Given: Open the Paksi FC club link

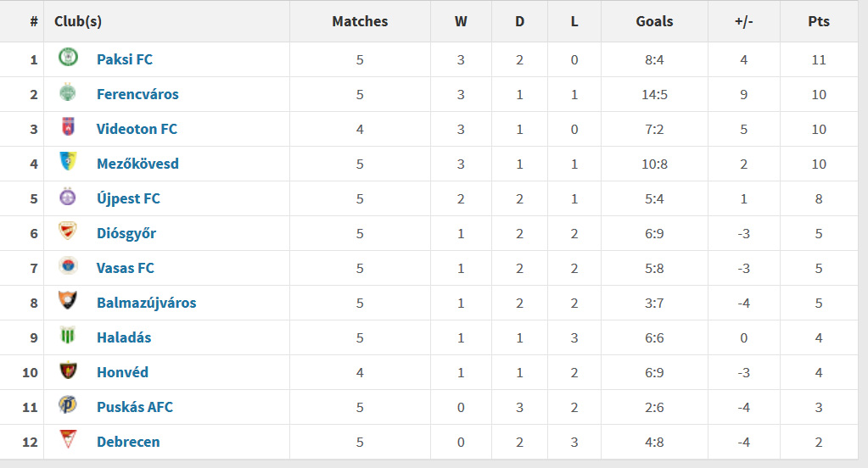Looking at the screenshot, I should tap(125, 59).
